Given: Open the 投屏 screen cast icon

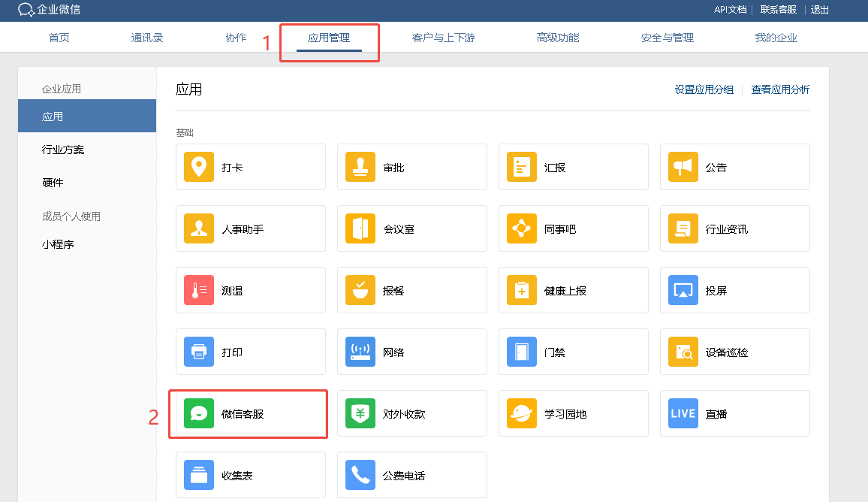Looking at the screenshot, I should tap(683, 290).
